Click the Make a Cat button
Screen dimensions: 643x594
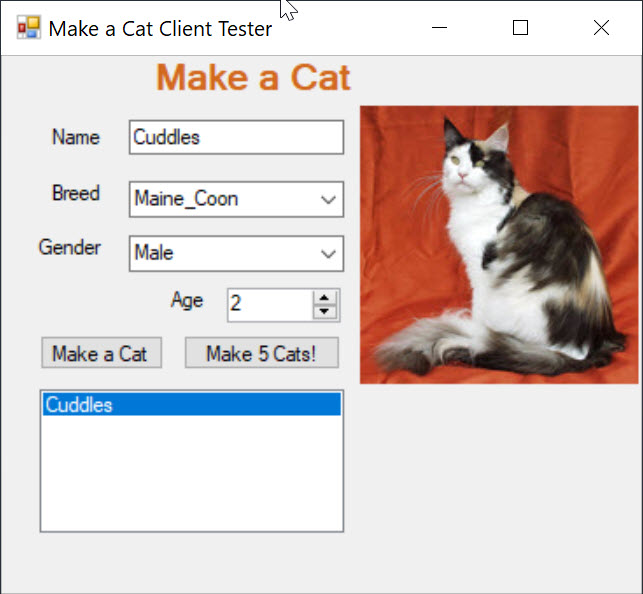(x=101, y=353)
